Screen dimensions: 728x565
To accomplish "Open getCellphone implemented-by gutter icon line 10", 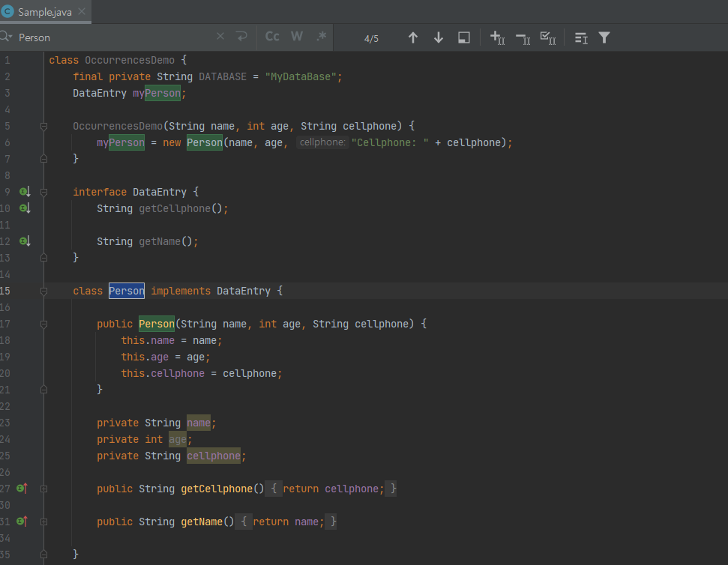I will (25, 208).
